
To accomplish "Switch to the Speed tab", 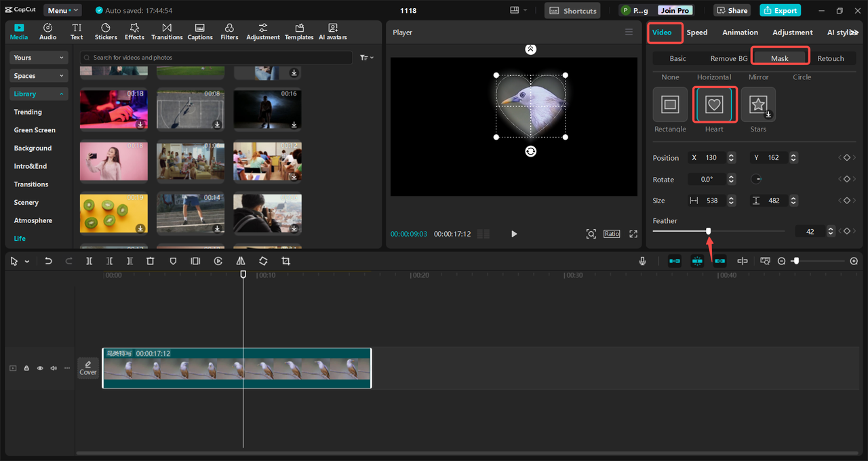I will pyautogui.click(x=696, y=32).
